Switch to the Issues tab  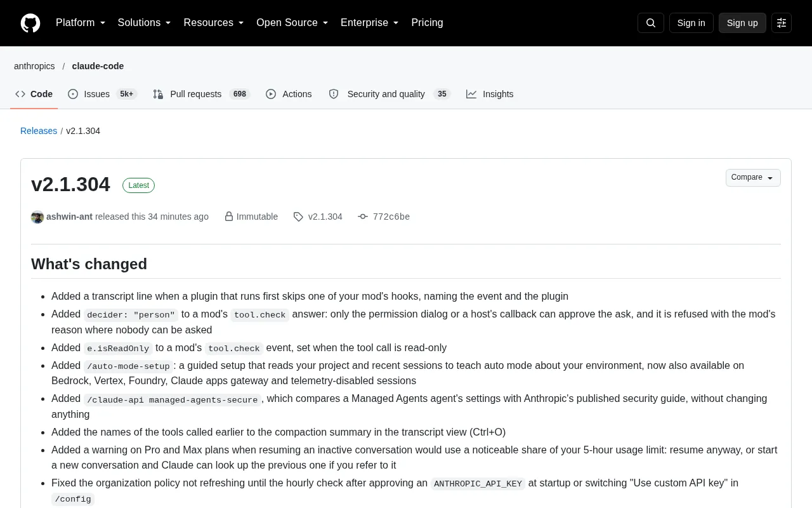pyautogui.click(x=103, y=94)
